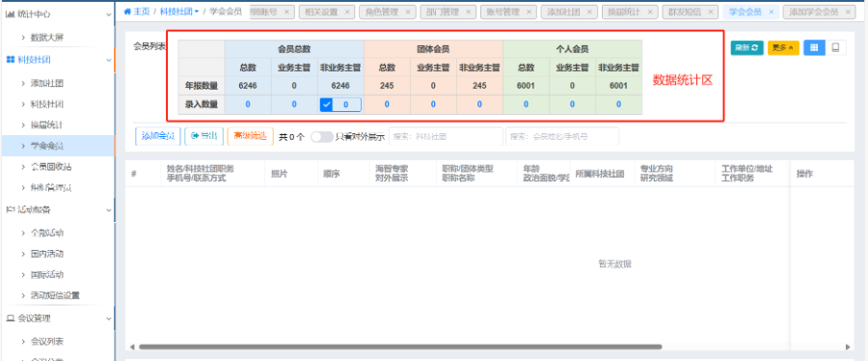Image resolution: width=868 pixels, height=361 pixels.
Task: Click the orange 高级筛选 button
Action: coord(250,136)
